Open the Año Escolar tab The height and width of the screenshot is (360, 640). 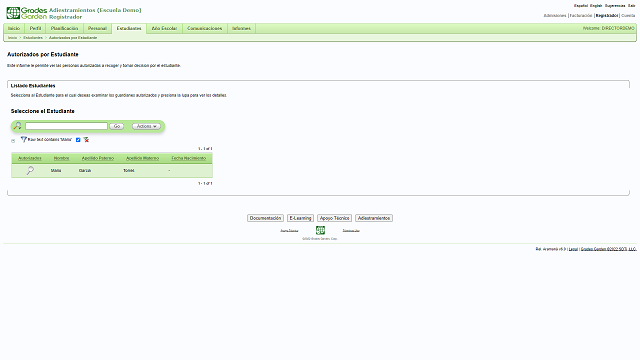click(164, 29)
